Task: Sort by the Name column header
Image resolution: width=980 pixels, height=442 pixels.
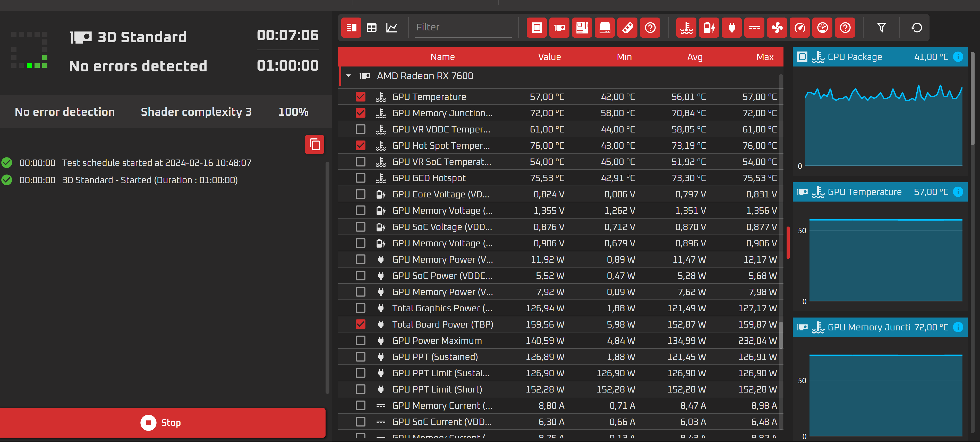Action: coord(442,57)
